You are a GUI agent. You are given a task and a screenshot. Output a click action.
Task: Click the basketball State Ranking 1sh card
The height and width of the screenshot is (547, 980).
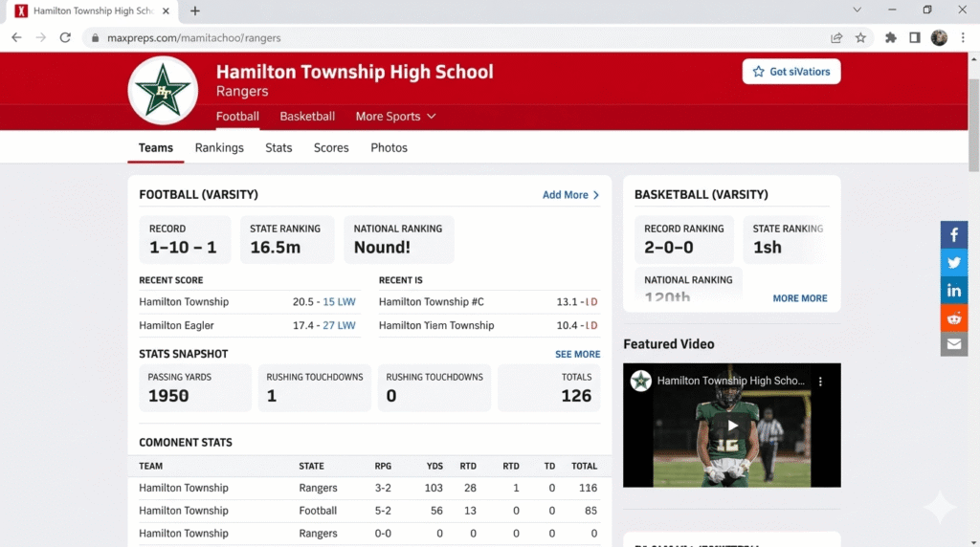coord(787,239)
